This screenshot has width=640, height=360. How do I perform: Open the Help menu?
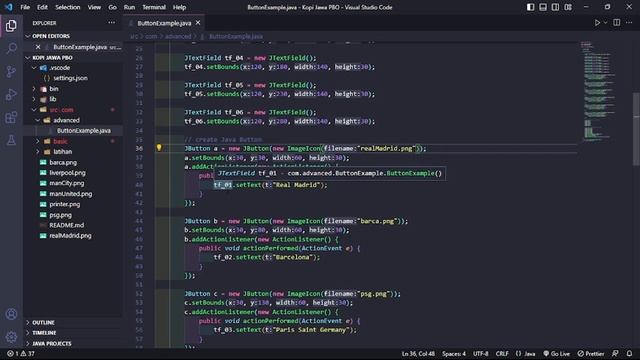pos(179,7)
